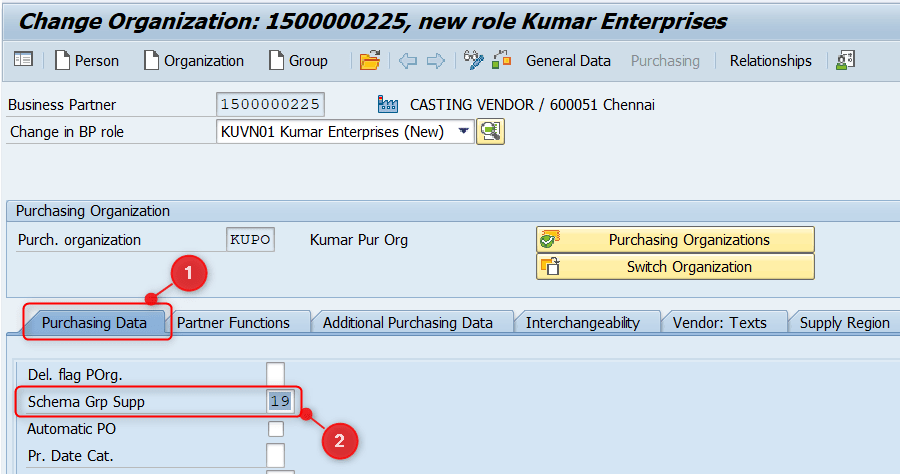Open Purchasing view in toolbar
900x474 pixels.
tap(665, 60)
